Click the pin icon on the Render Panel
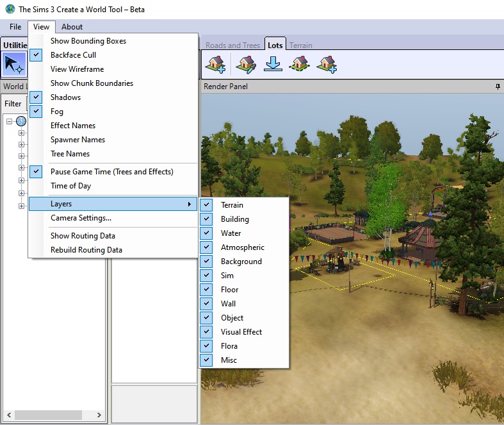Viewport: 504px width, 425px height. (x=498, y=87)
